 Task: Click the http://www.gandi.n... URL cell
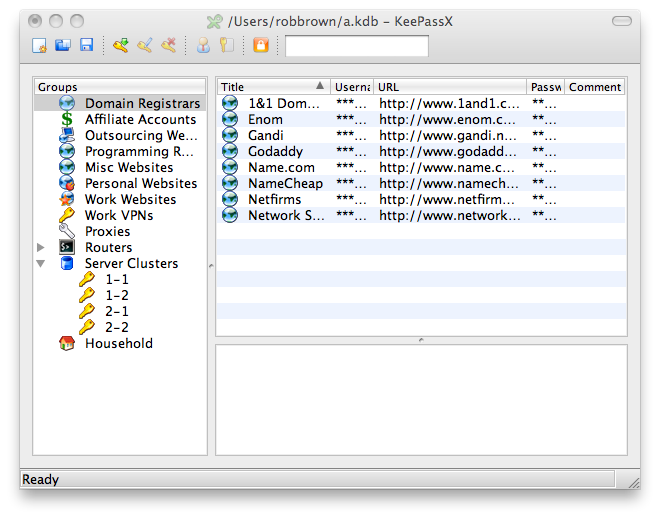point(448,136)
